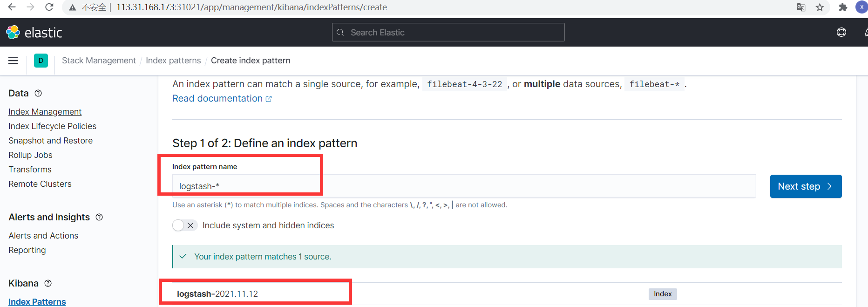Click the not-secure warning icon in address bar
This screenshot has height=307, width=868.
coord(73,7)
